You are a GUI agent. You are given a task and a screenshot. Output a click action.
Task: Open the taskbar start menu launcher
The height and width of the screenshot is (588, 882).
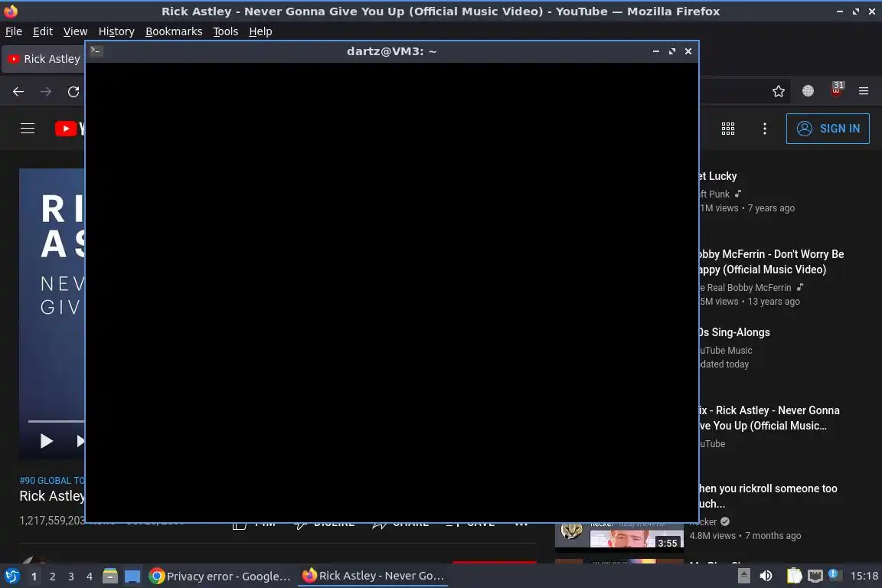tap(12, 576)
